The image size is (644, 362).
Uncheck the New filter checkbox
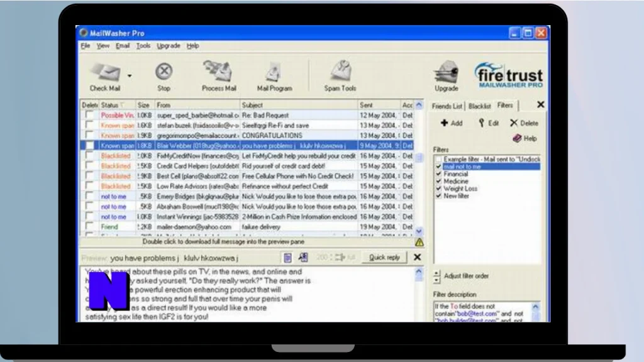pyautogui.click(x=438, y=196)
